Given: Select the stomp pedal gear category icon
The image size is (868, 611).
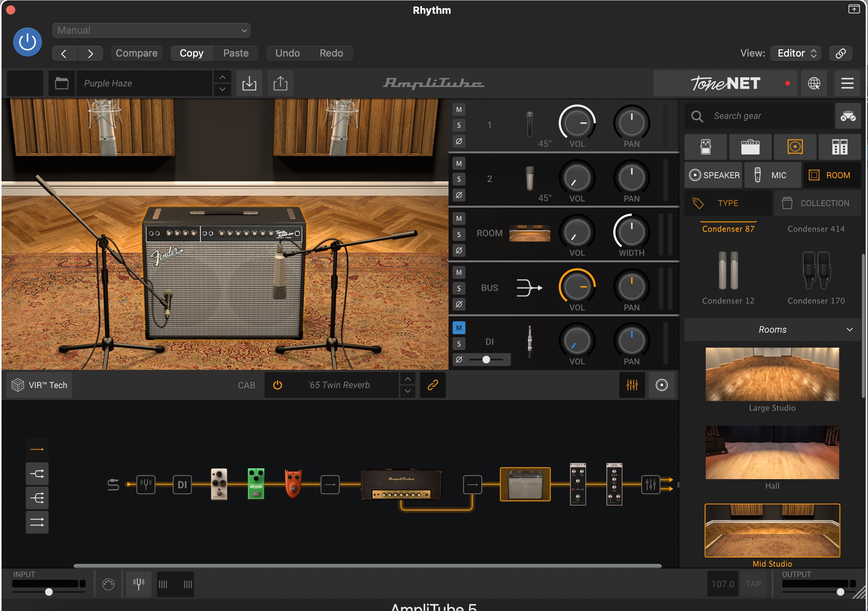Looking at the screenshot, I should pos(706,147).
